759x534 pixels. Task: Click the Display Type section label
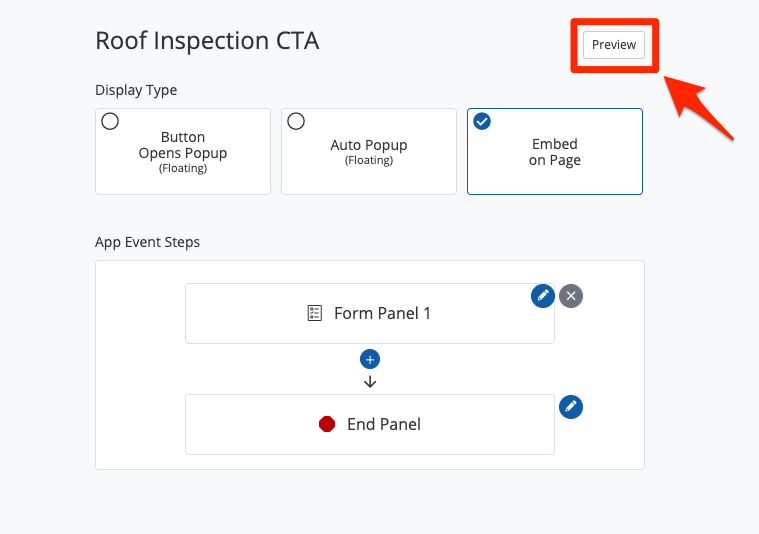(136, 90)
